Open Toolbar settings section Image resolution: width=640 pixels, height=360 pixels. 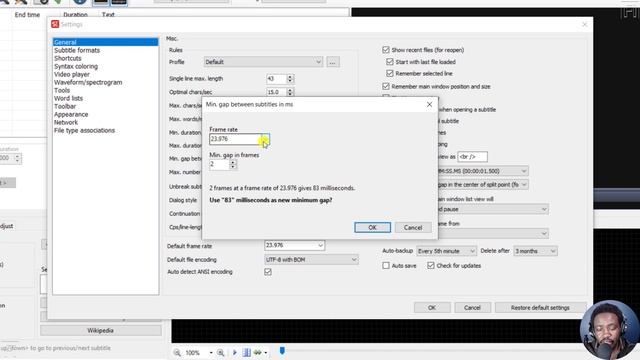click(65, 106)
